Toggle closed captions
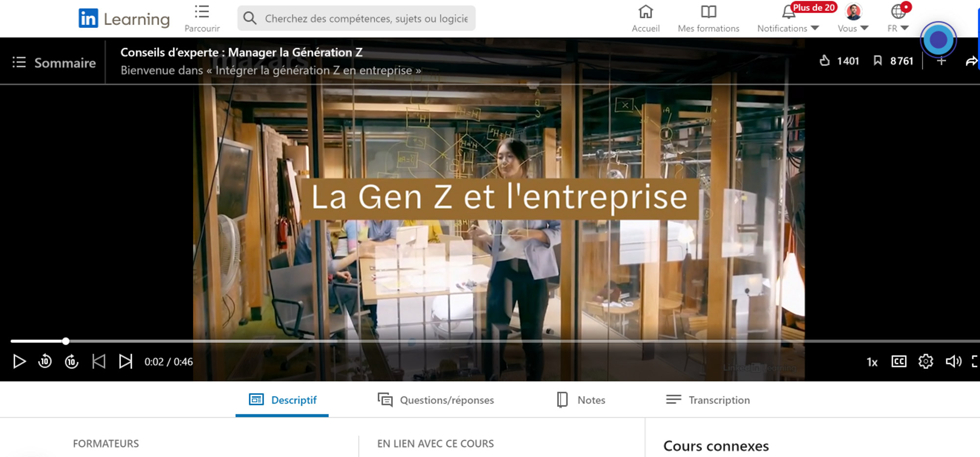 pos(899,361)
